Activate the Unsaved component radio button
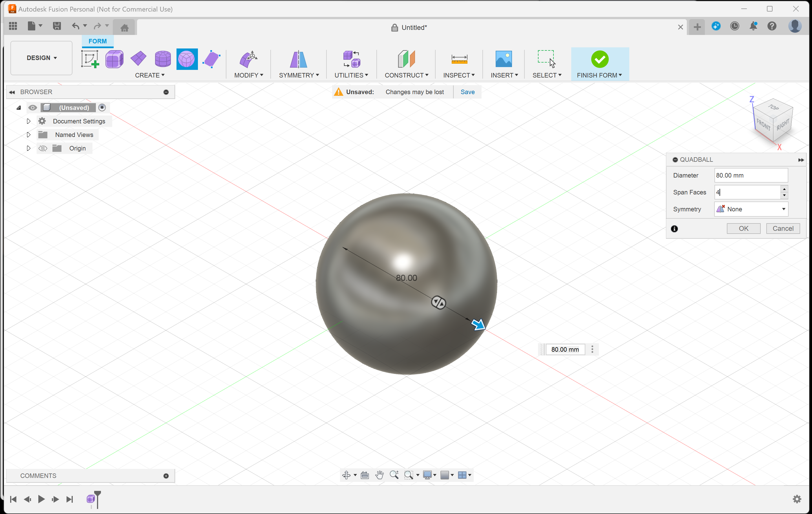This screenshot has width=812, height=514. [102, 108]
